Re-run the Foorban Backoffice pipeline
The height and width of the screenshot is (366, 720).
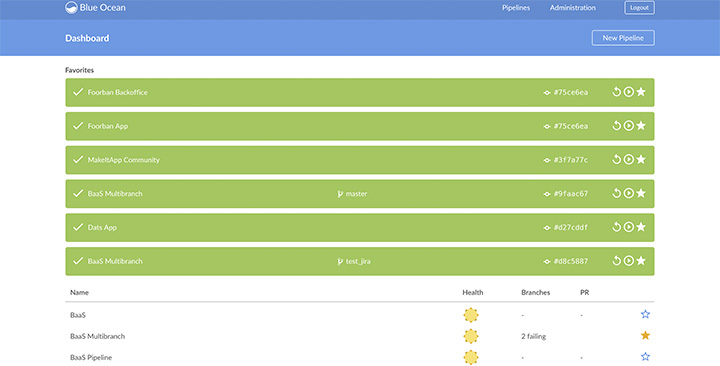(x=616, y=92)
